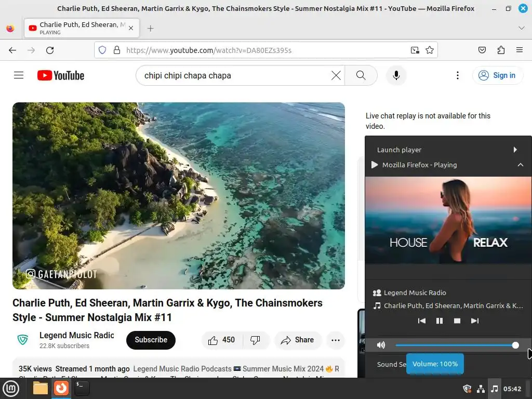Mute sound with the speaker icon
The image size is (532, 399).
(381, 345)
